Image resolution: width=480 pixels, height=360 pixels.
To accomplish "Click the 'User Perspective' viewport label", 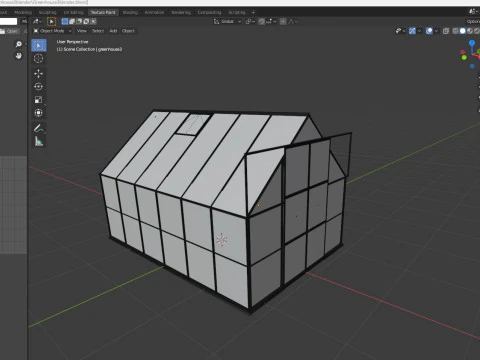I will [x=72, y=42].
